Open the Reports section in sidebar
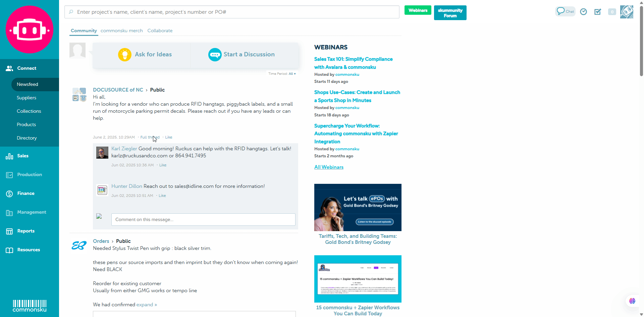This screenshot has width=644, height=317. point(26,231)
